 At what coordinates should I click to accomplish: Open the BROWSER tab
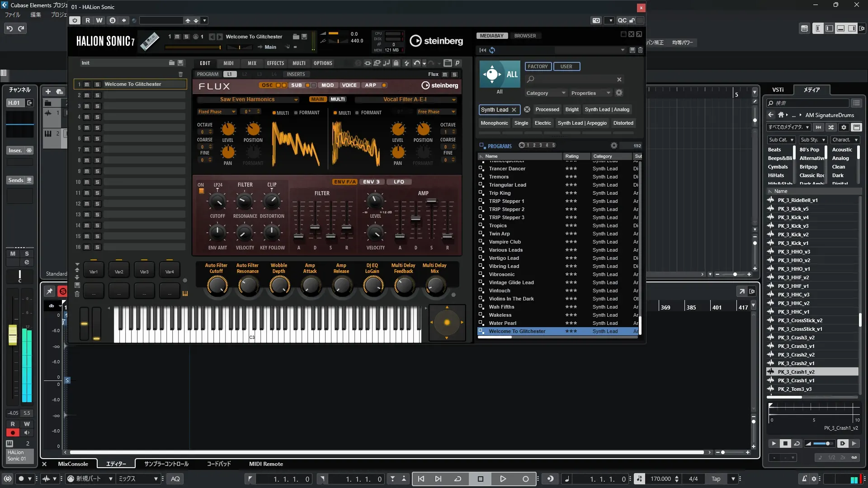click(x=525, y=36)
